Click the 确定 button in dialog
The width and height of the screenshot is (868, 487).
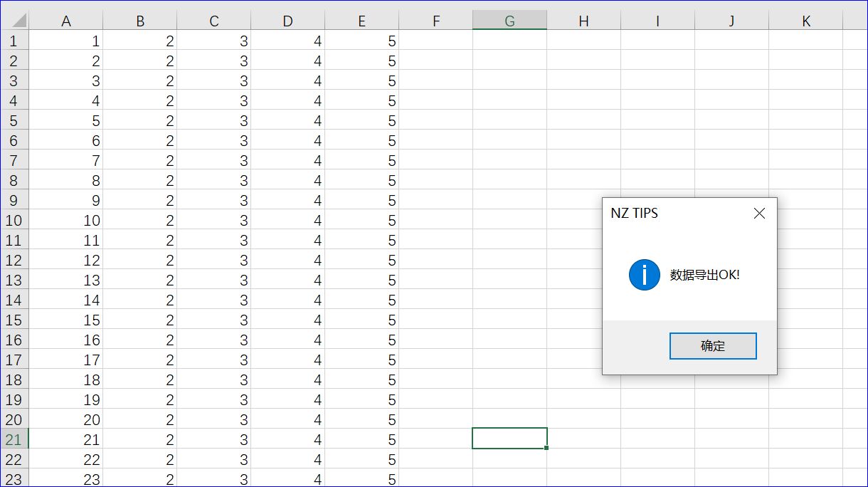(712, 346)
